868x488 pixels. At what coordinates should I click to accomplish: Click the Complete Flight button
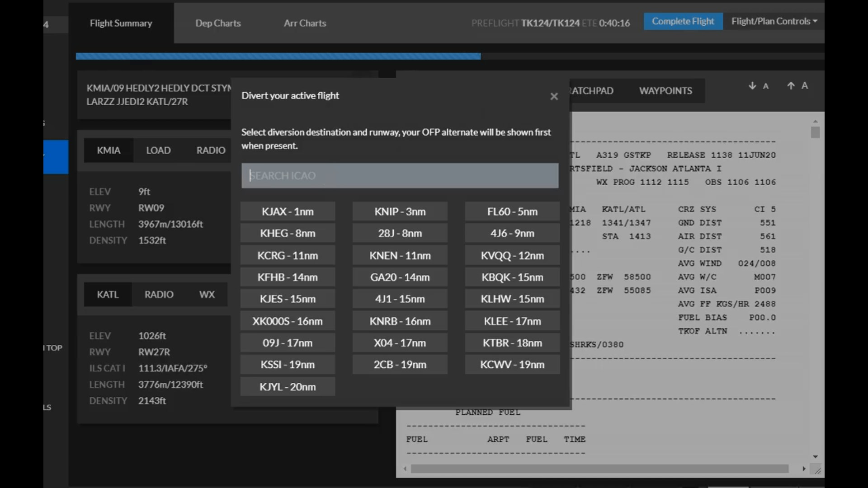pos(683,21)
